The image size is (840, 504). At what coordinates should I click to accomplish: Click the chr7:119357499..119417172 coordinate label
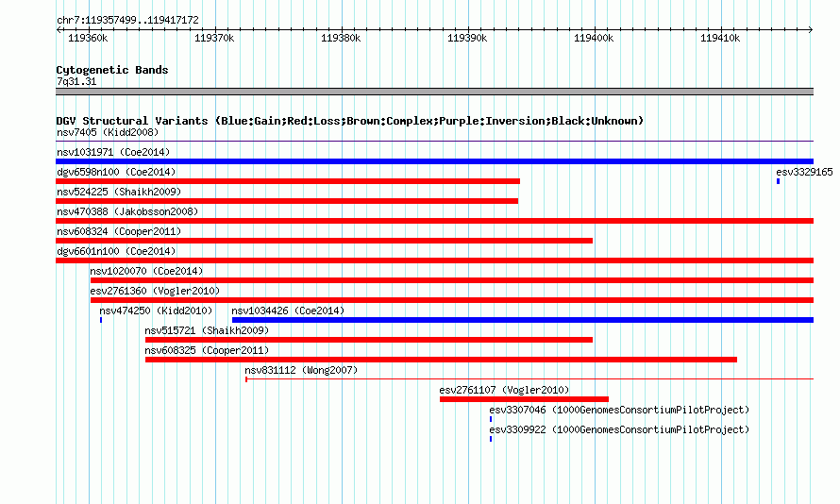click(x=127, y=20)
